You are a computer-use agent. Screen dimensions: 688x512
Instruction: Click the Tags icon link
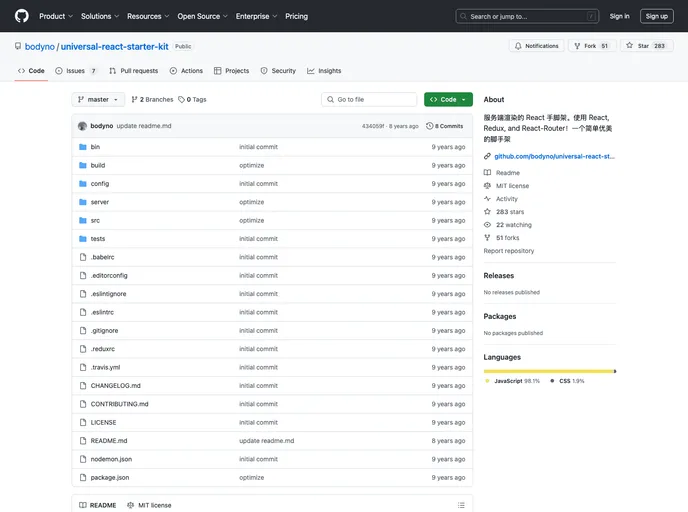click(182, 100)
